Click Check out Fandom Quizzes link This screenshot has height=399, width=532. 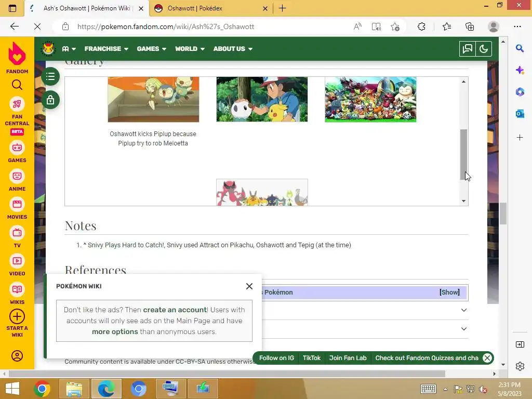click(x=427, y=358)
